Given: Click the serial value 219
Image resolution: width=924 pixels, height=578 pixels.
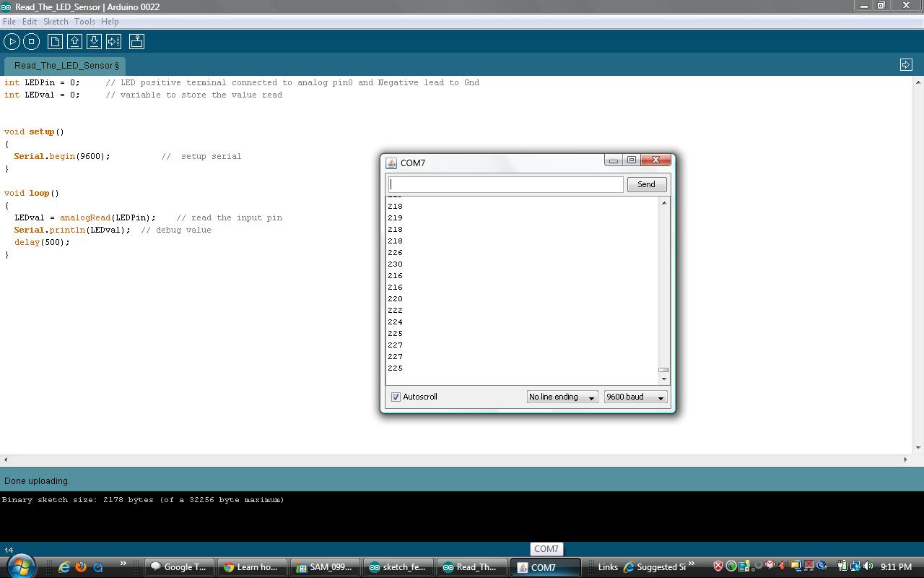Looking at the screenshot, I should (x=395, y=217).
